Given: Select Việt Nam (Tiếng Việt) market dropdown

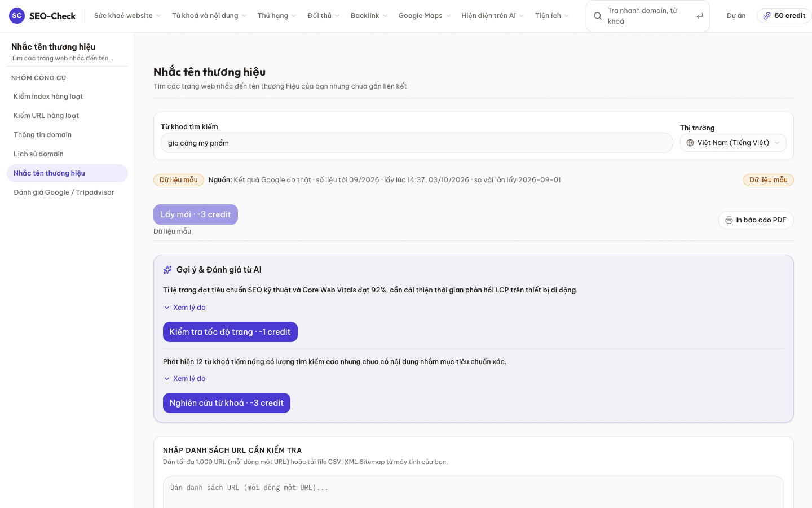Looking at the screenshot, I should (733, 143).
